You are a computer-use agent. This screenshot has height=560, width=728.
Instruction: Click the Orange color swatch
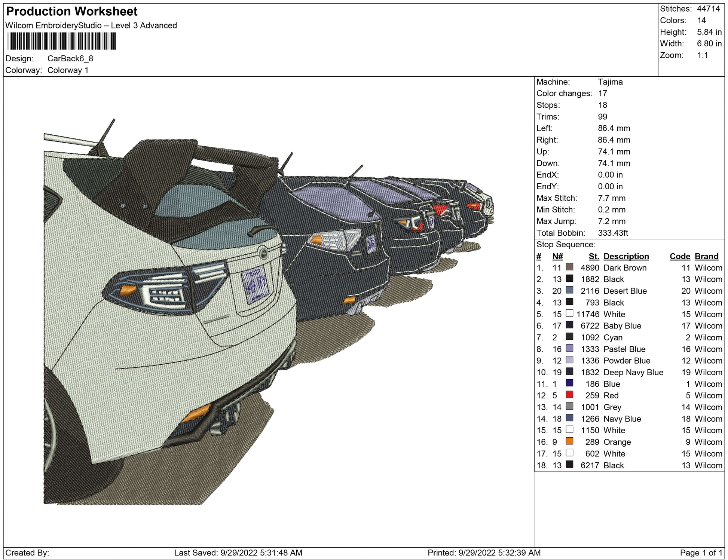point(569,441)
